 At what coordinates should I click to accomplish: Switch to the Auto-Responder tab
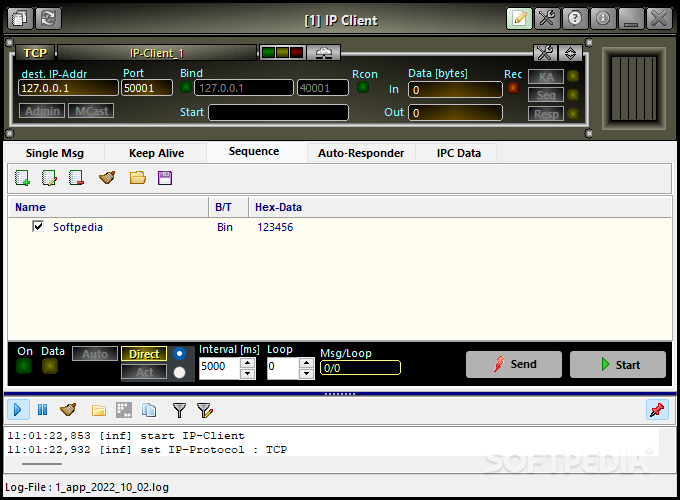click(x=361, y=153)
